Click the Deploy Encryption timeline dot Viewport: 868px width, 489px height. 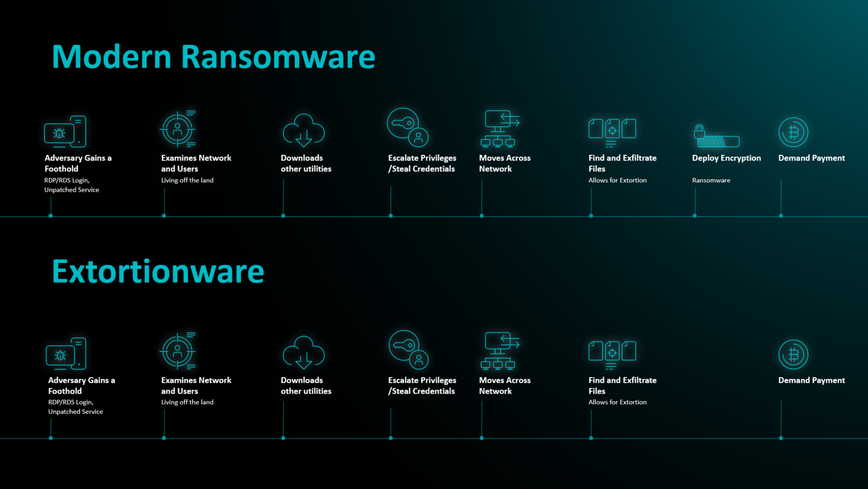coord(695,216)
